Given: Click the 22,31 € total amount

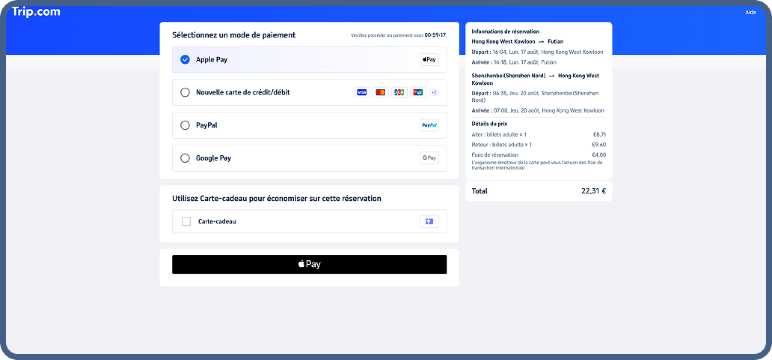Looking at the screenshot, I should pos(593,191).
